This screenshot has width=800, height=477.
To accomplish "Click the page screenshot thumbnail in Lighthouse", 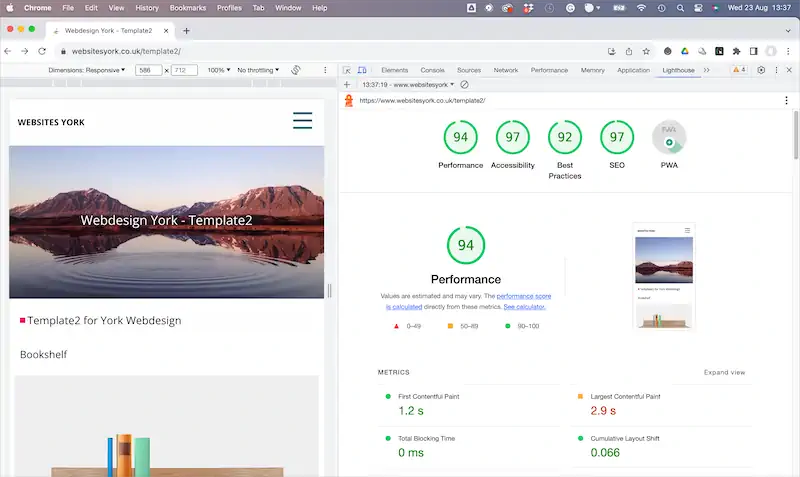I will point(664,276).
